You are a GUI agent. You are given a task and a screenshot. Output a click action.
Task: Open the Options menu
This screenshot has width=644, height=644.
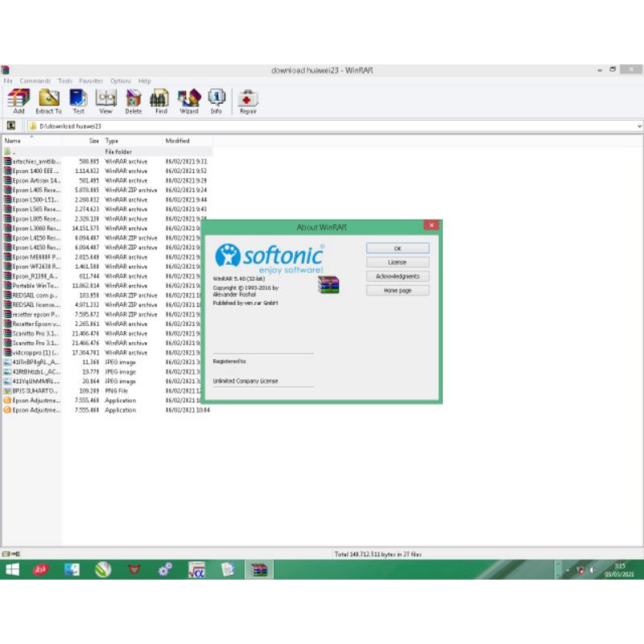click(x=121, y=81)
